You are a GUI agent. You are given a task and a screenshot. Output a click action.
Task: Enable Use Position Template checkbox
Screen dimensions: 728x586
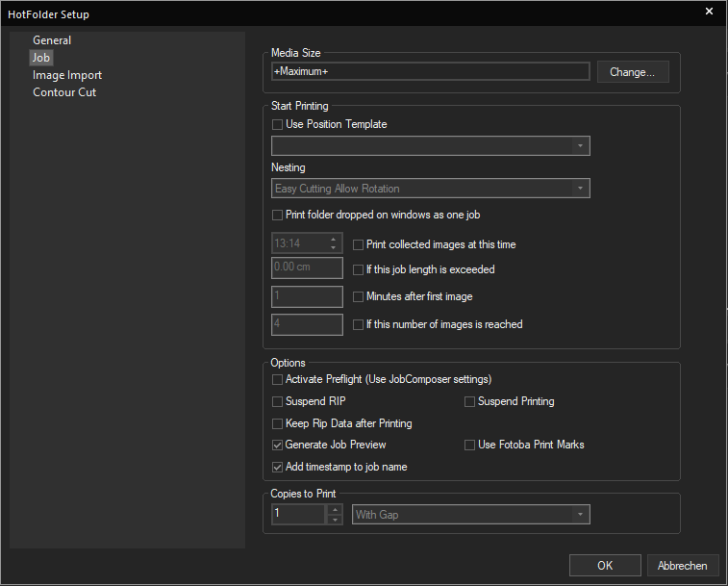tap(277, 124)
